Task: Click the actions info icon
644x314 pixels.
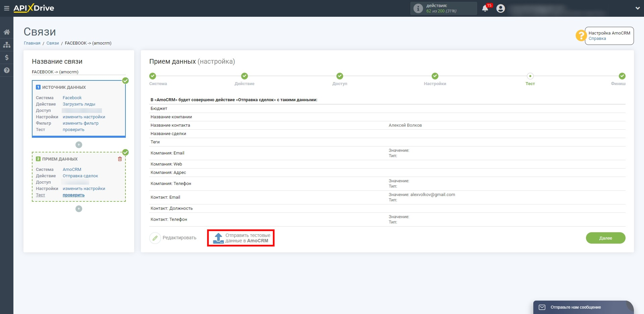Action: 418,8
